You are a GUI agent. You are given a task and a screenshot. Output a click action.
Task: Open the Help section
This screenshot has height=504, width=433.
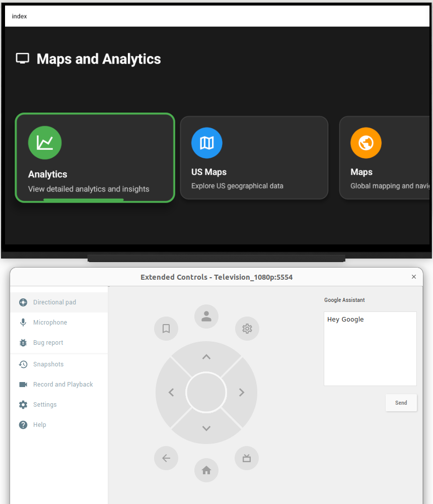click(x=23, y=424)
